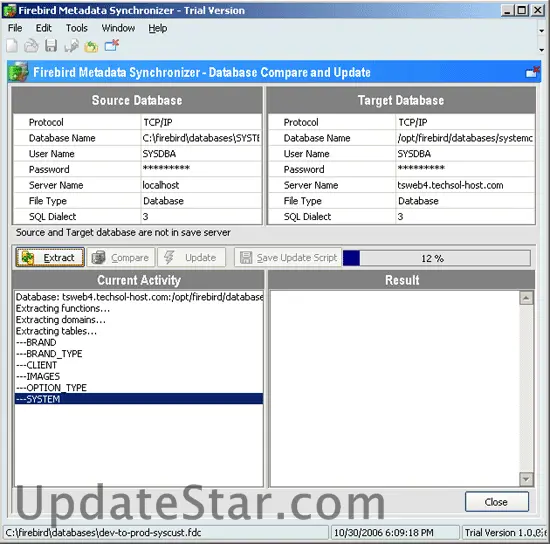Click the Result panel scrollbar track
The width and height of the screenshot is (550, 544).
tap(526, 389)
